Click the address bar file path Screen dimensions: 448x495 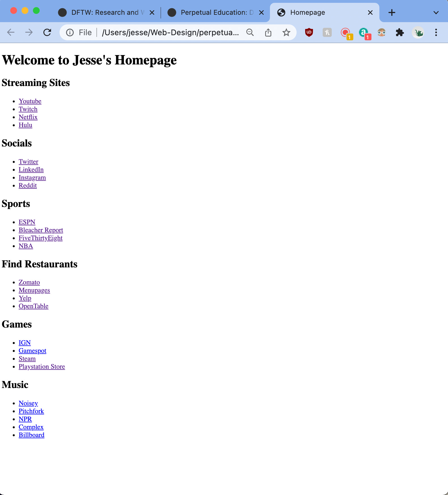click(170, 33)
